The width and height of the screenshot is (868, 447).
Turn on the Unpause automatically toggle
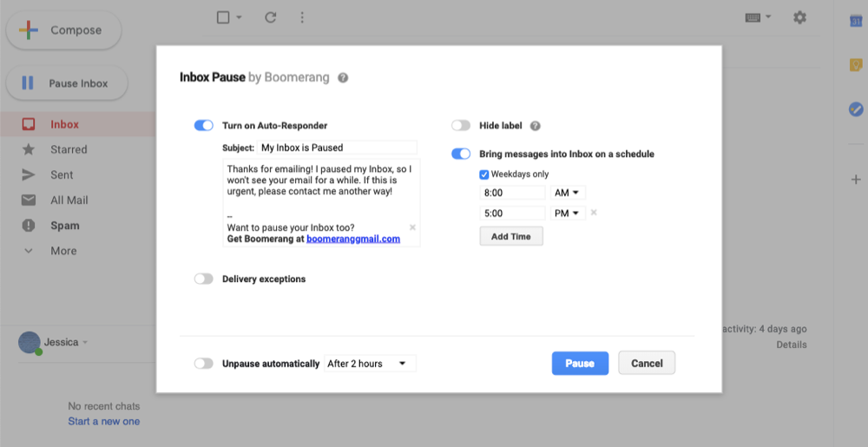[204, 364]
